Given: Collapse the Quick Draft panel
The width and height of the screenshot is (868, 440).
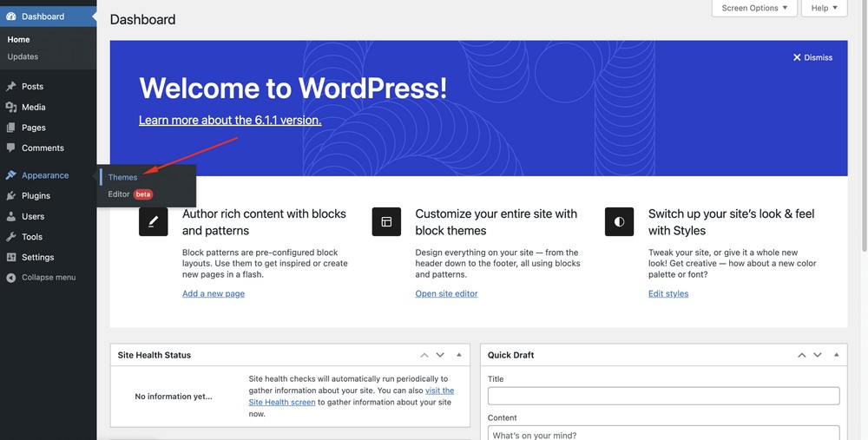Looking at the screenshot, I should (837, 355).
